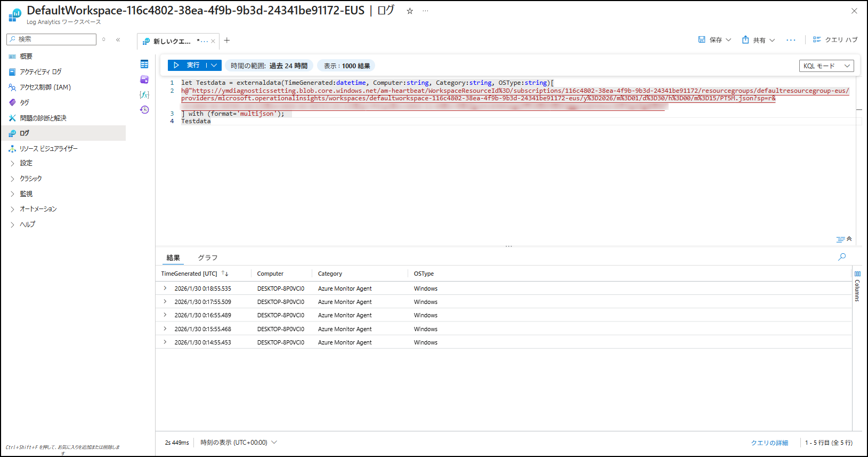Click the Testdata line in editor
Viewport: 868px width, 457px height.
(x=196, y=122)
